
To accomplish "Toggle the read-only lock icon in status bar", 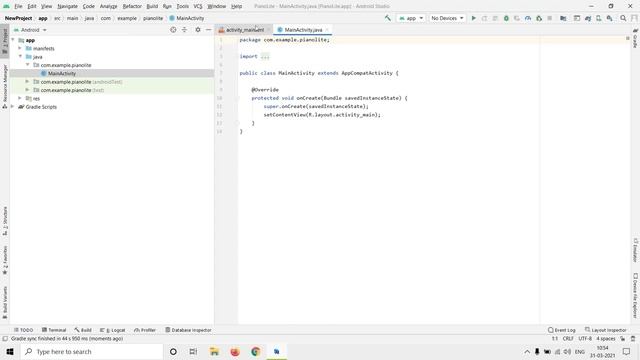I will [x=622, y=339].
